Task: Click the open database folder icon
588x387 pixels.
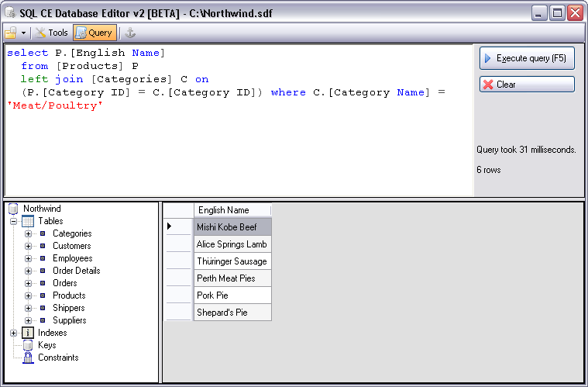Action: [x=11, y=33]
